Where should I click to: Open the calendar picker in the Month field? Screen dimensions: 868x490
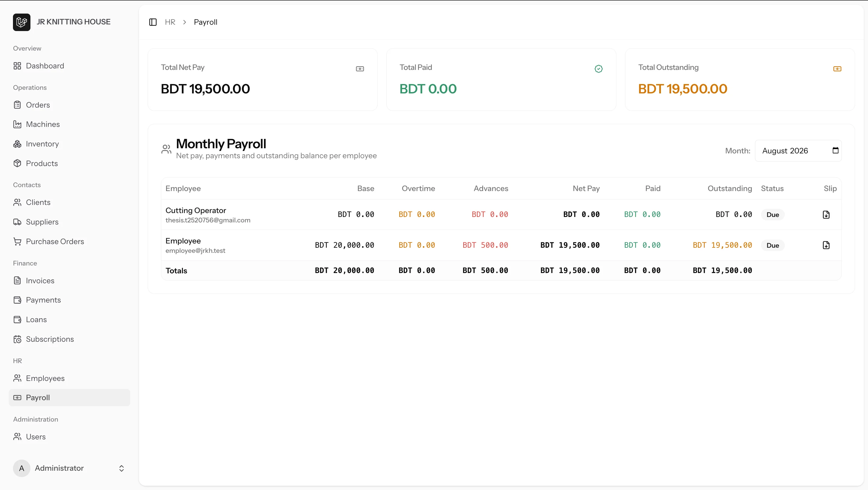pos(835,150)
